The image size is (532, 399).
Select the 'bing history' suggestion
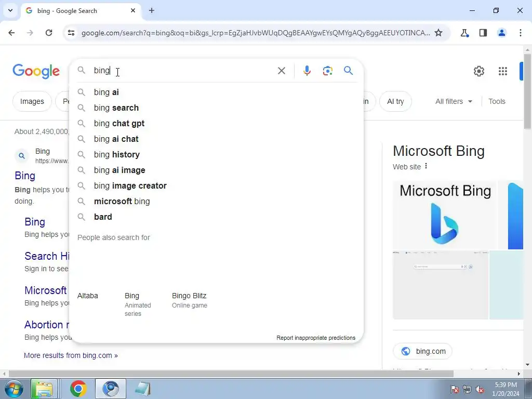[216, 154]
